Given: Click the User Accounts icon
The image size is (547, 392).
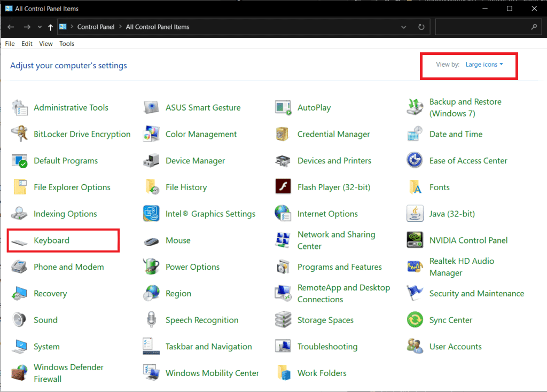Looking at the screenshot, I should [415, 346].
